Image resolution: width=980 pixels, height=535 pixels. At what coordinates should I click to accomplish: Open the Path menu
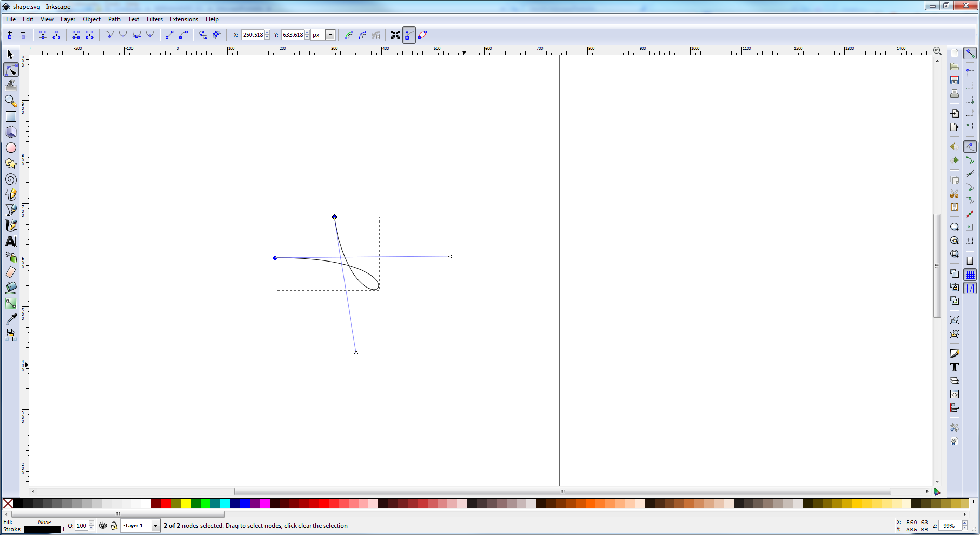(x=114, y=19)
